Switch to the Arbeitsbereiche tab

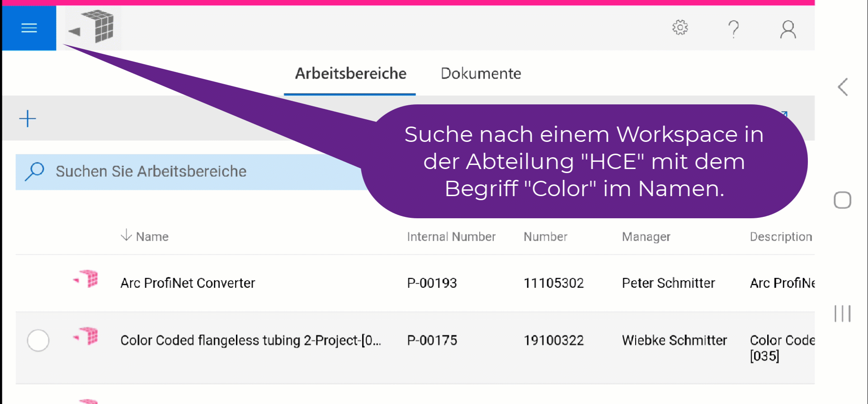point(350,74)
